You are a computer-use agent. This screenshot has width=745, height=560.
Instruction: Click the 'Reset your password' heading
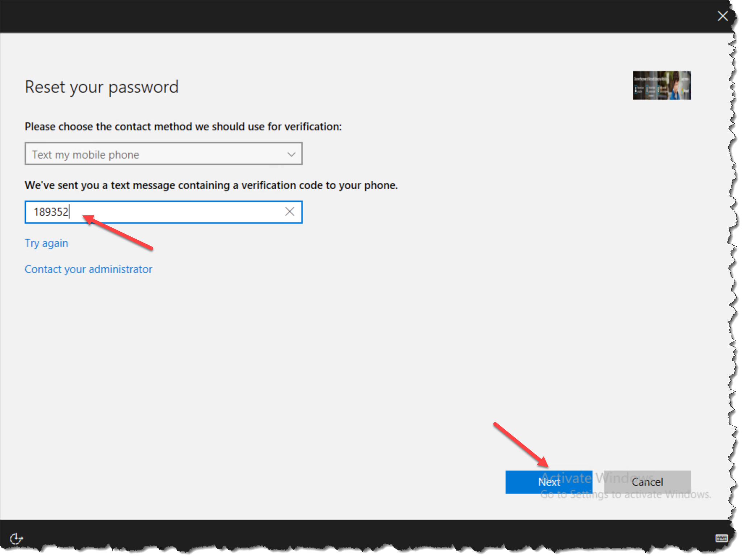click(x=101, y=87)
